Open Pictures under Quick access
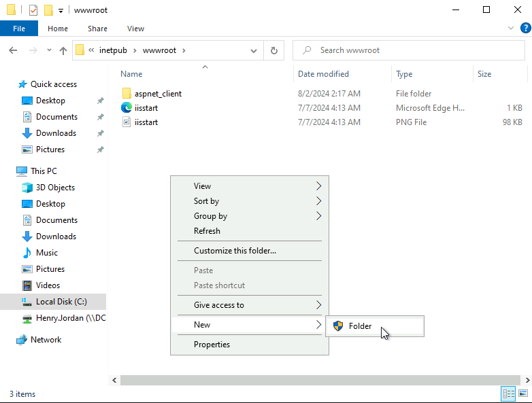Image resolution: width=532 pixels, height=403 pixels. [x=50, y=149]
